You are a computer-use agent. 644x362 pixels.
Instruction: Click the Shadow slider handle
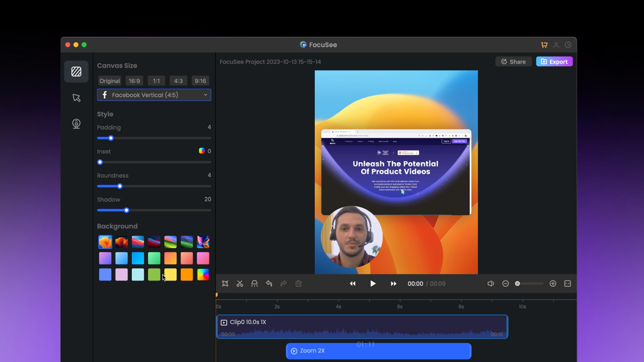[x=126, y=210]
